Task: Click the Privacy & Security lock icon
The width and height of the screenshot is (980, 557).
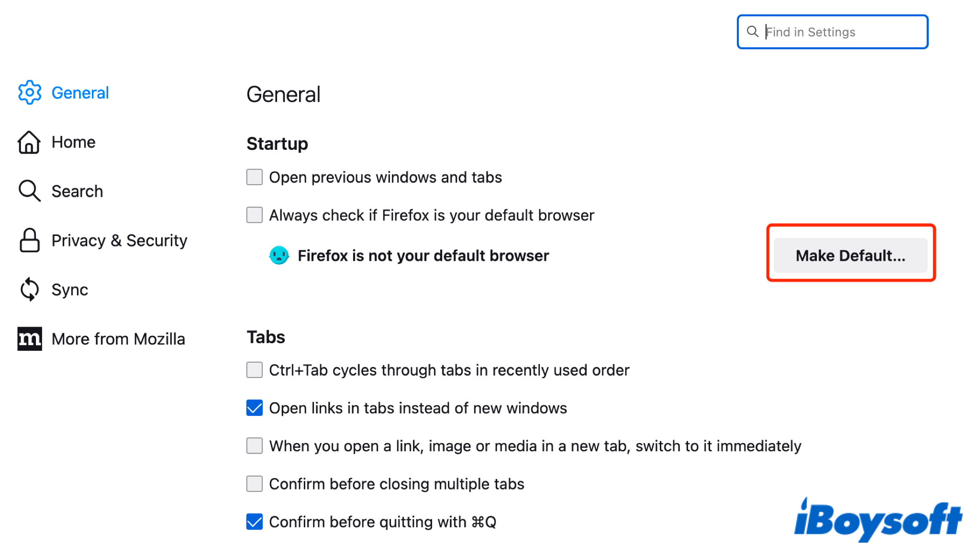Action: 29,240
